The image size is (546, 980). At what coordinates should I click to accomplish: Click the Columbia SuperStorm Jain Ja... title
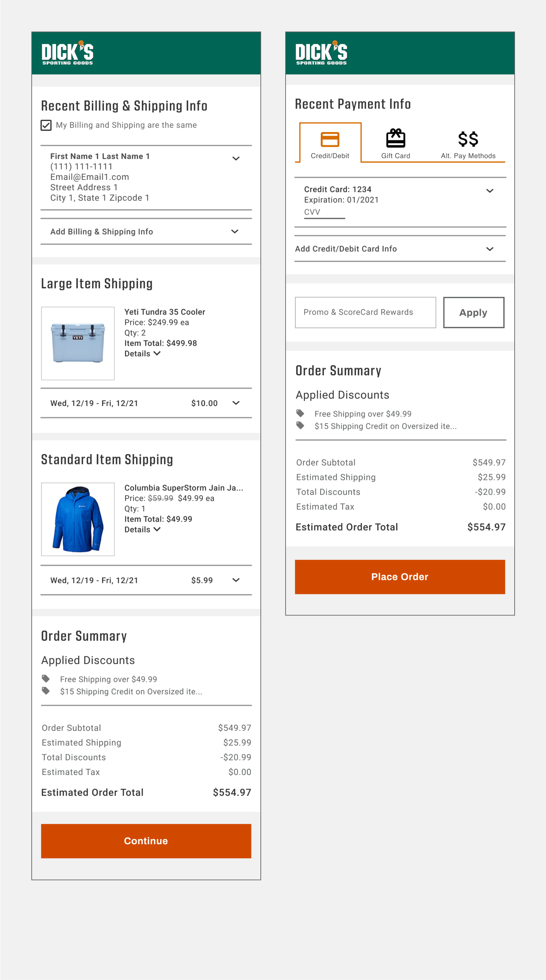click(x=184, y=487)
